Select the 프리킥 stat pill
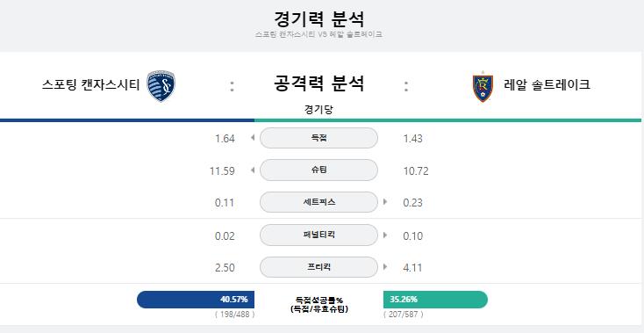This screenshot has height=333, width=644. pyautogui.click(x=318, y=267)
